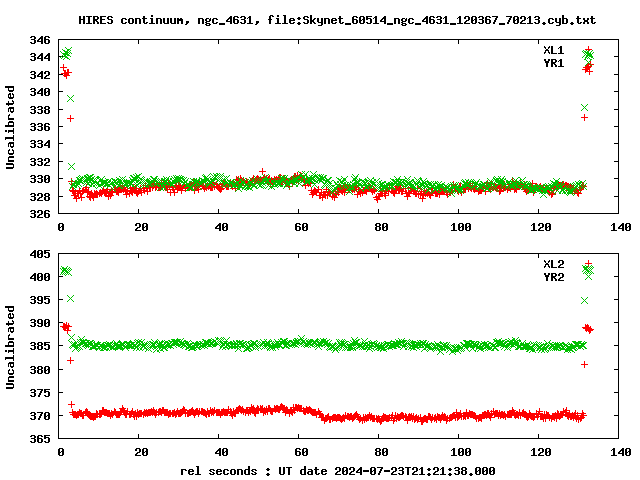
Task: Click the green cross marker beside YR2
Action: click(588, 277)
